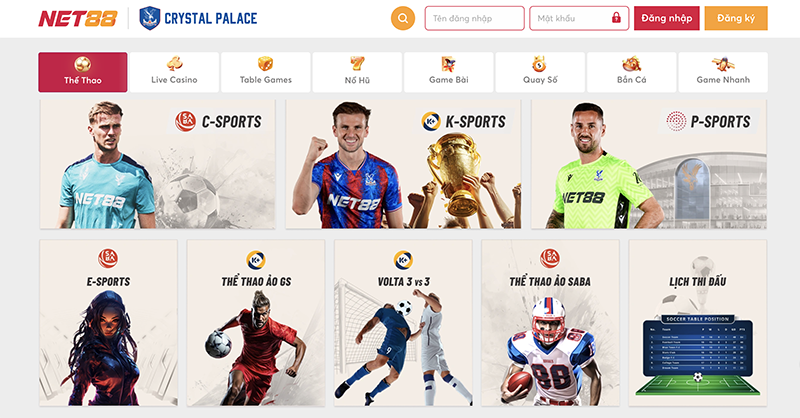
Task: Click the Đăng nhập login button
Action: [666, 18]
